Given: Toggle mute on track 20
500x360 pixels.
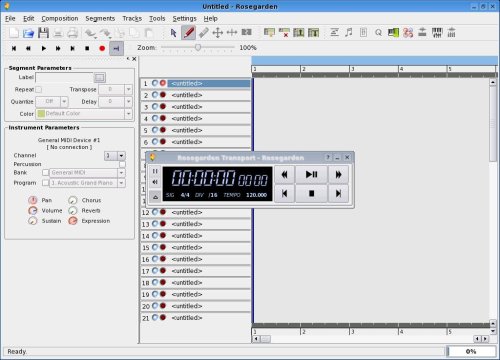Looking at the screenshot, I should [x=155, y=306].
